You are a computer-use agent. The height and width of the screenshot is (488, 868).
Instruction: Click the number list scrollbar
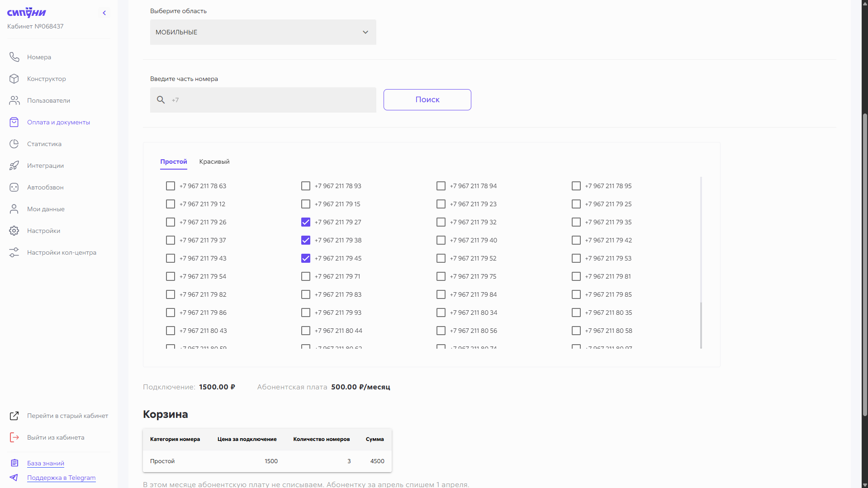click(x=701, y=262)
